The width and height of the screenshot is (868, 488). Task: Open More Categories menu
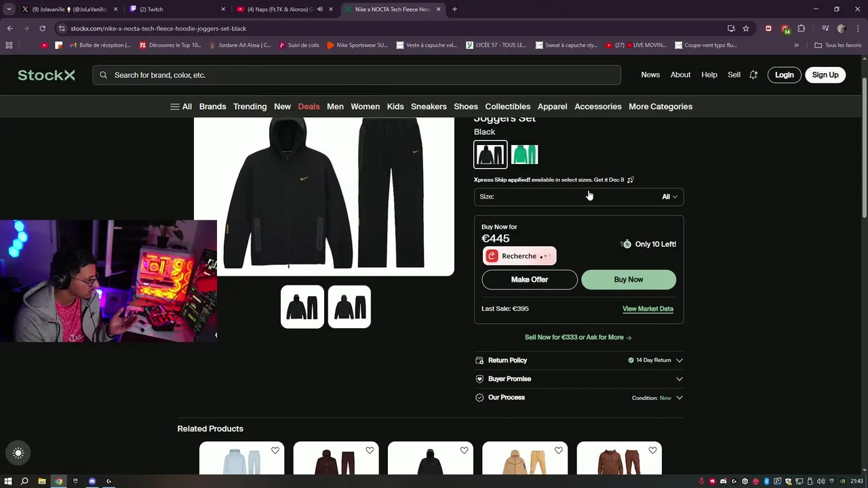660,106
